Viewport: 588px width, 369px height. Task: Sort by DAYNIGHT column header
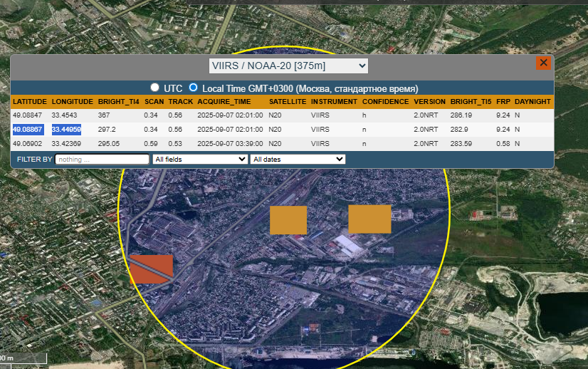(532, 102)
